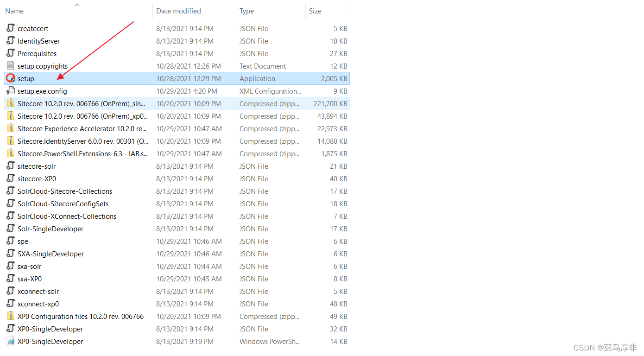Viewport: 644px width, 356px height.
Task: Click the sitecore-XP0 JSON file icon
Action: [x=11, y=178]
